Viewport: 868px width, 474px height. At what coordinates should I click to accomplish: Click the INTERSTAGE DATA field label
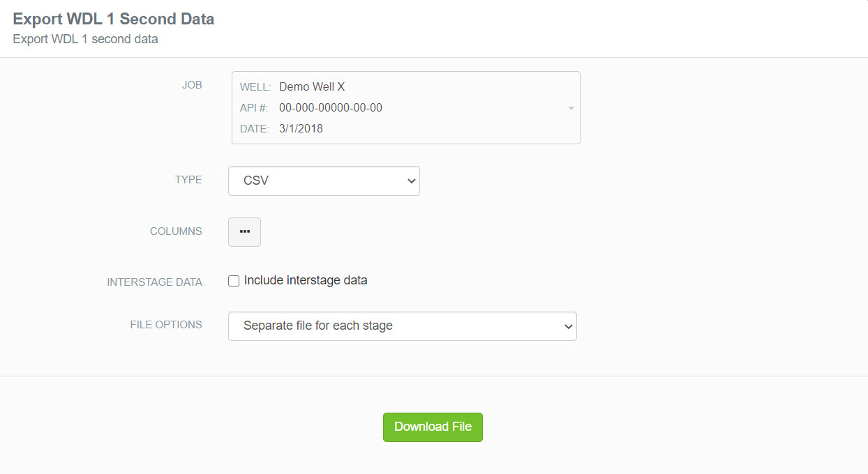coord(154,282)
